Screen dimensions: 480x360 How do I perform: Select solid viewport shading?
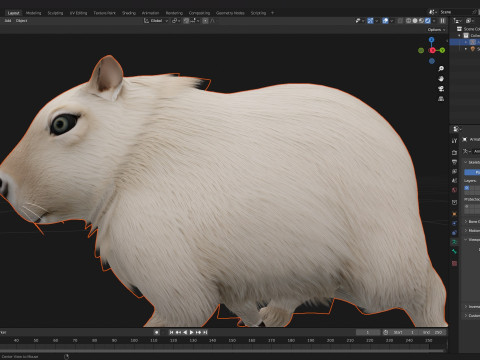[415, 21]
